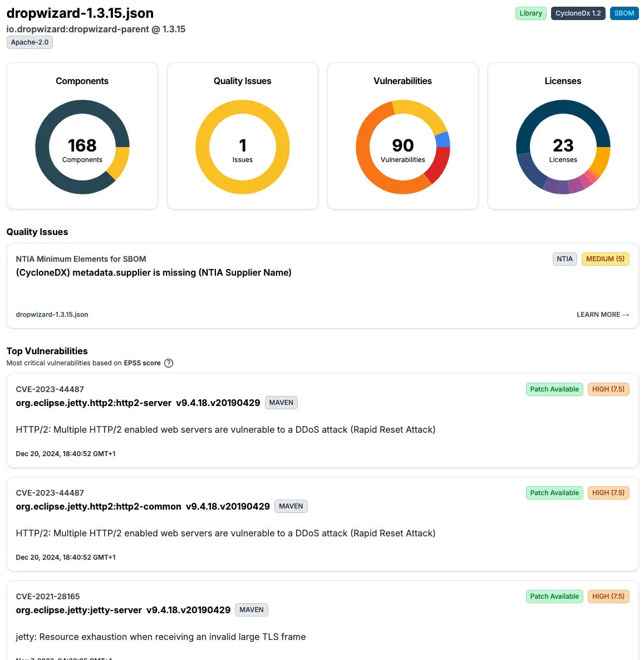
Task: Click the orange segment of Licenses chart
Action: 601,160
